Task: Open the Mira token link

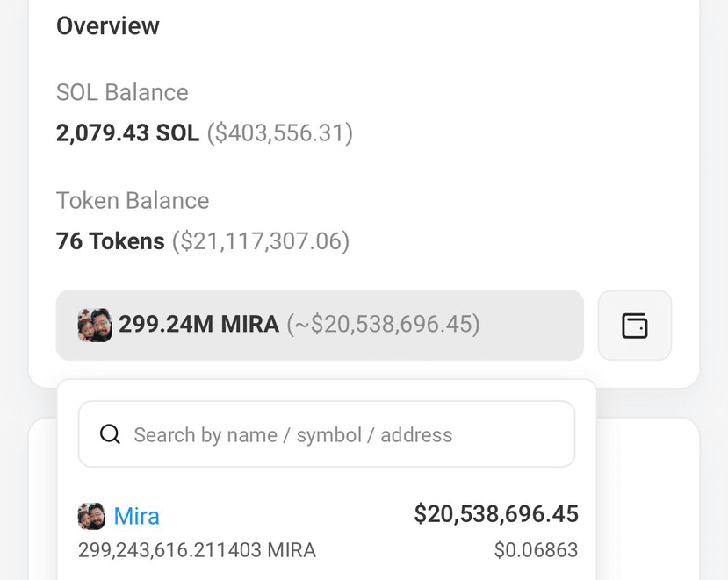Action: pyautogui.click(x=137, y=516)
